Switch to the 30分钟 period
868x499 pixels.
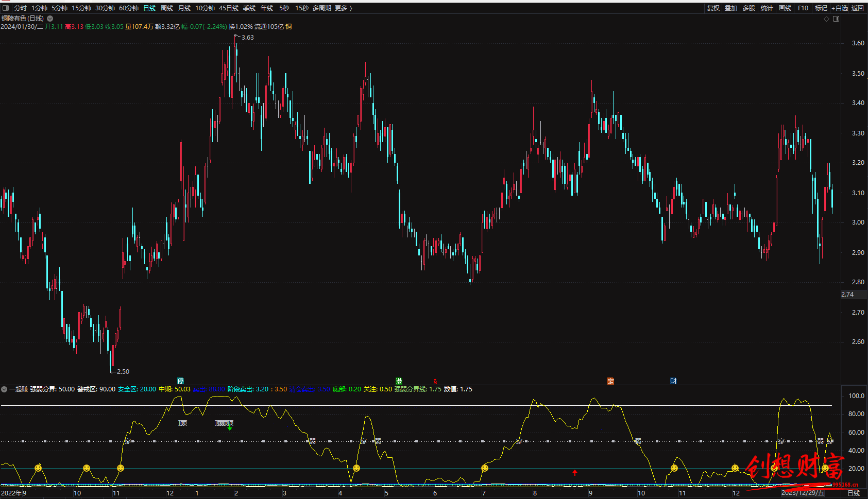click(x=105, y=8)
